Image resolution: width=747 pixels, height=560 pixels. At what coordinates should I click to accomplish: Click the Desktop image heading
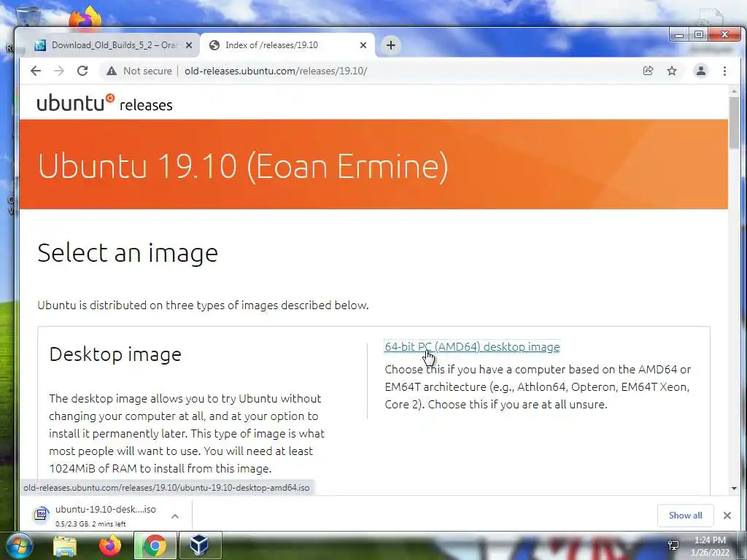(115, 354)
